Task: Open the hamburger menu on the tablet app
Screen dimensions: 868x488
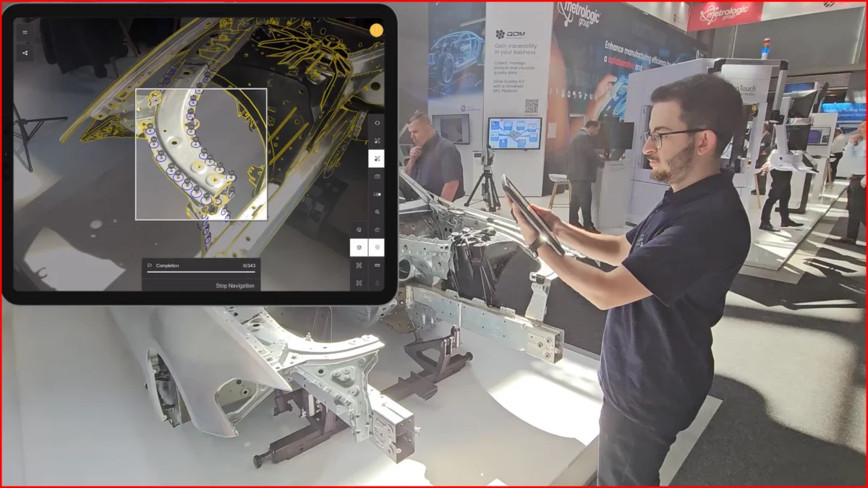Action: 25,32
